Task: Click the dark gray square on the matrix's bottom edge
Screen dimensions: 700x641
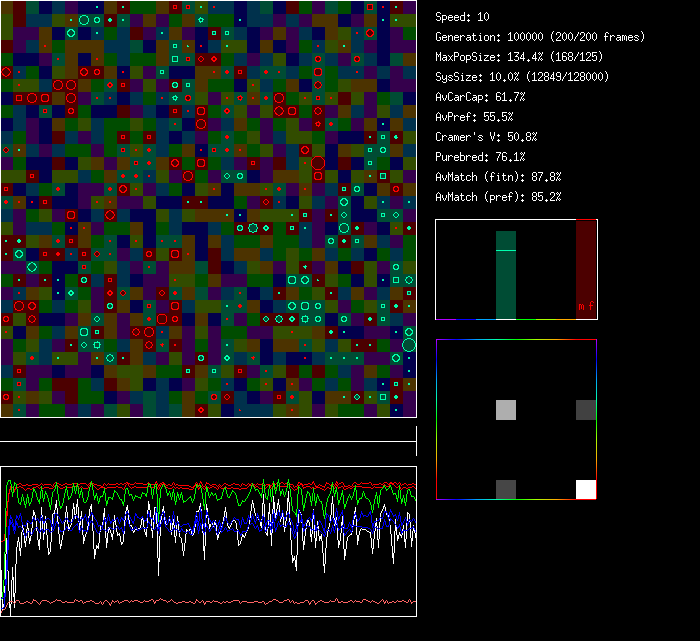Action: [x=506, y=489]
